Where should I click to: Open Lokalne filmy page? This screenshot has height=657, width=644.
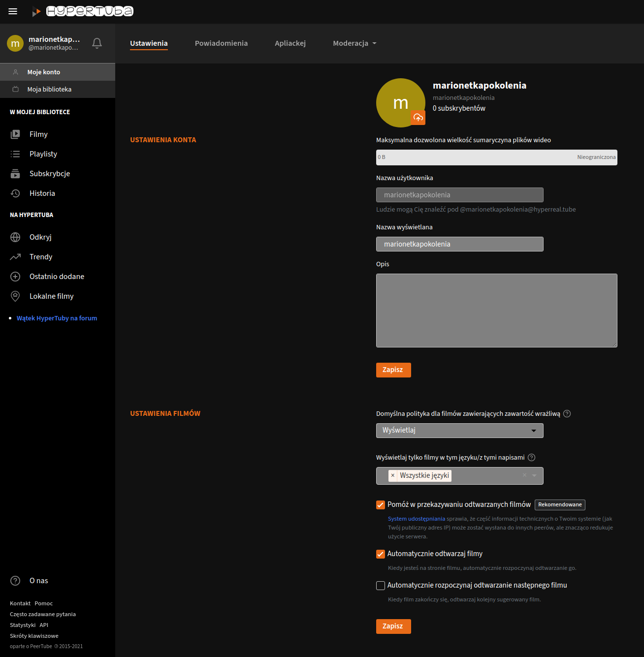pyautogui.click(x=52, y=296)
